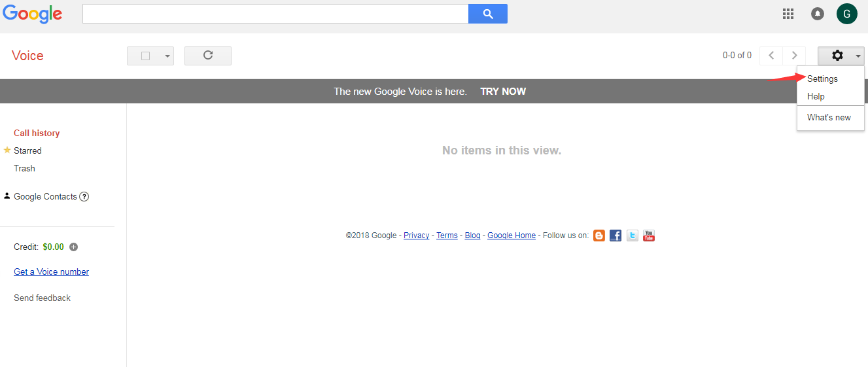Screen dimensions: 868x367
Task: Go to the next page arrow
Action: tap(795, 56)
